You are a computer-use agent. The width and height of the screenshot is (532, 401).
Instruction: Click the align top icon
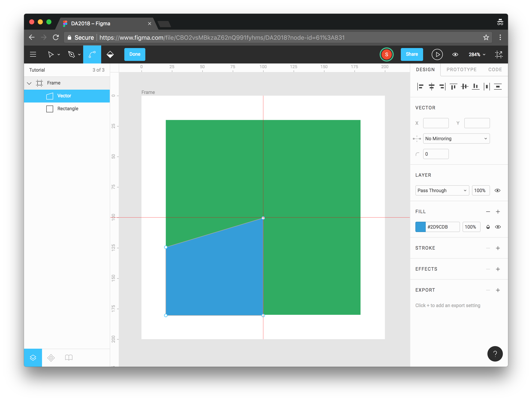453,87
